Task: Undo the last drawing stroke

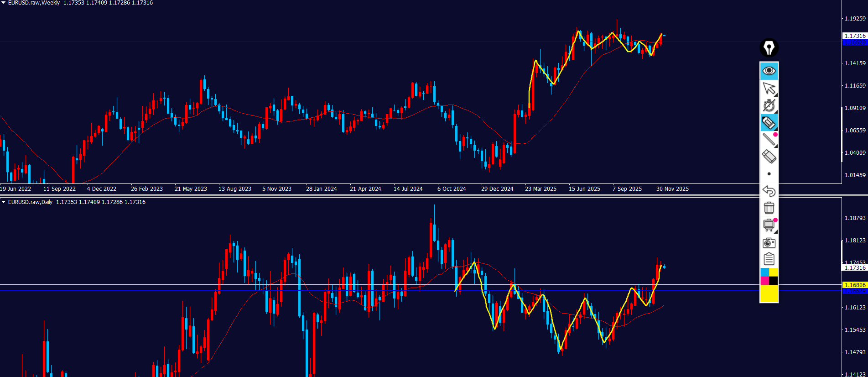Action: [x=769, y=191]
